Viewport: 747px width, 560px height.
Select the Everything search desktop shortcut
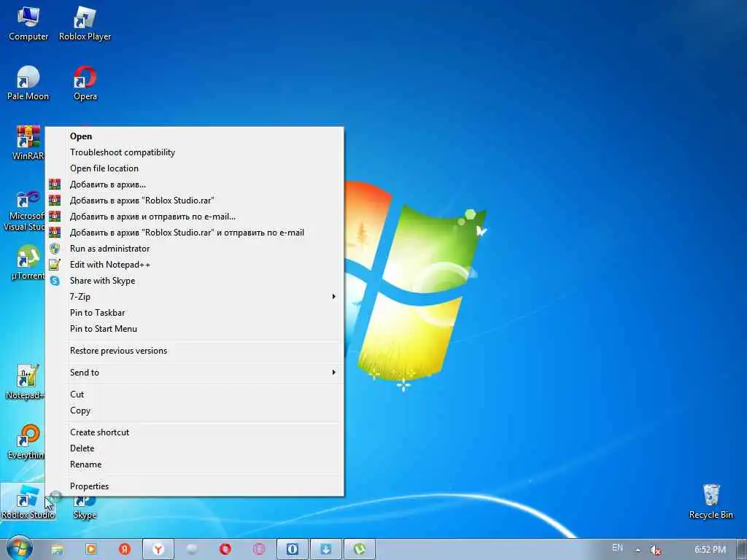(26, 442)
